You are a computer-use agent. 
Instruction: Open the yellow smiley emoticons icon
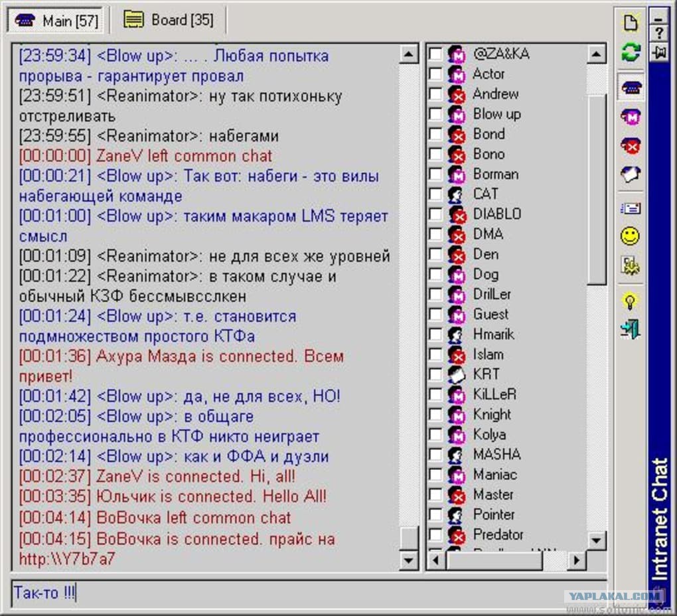(x=631, y=236)
